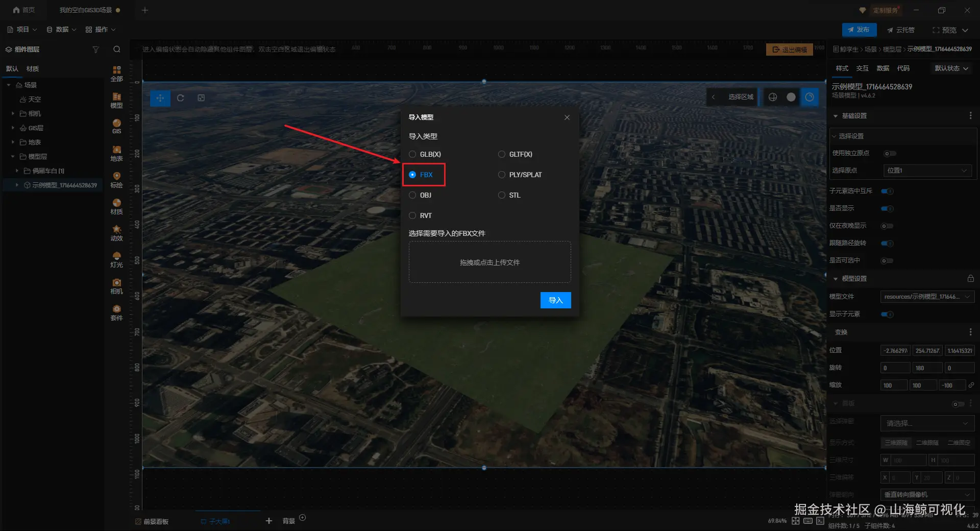The height and width of the screenshot is (531, 980).
Task: Select the FBX import type
Action: pyautogui.click(x=421, y=175)
